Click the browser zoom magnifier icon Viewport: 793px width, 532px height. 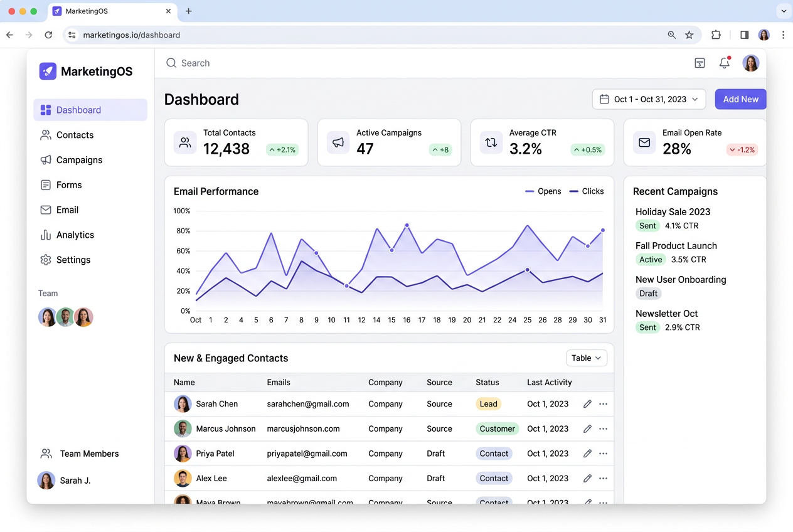[672, 35]
